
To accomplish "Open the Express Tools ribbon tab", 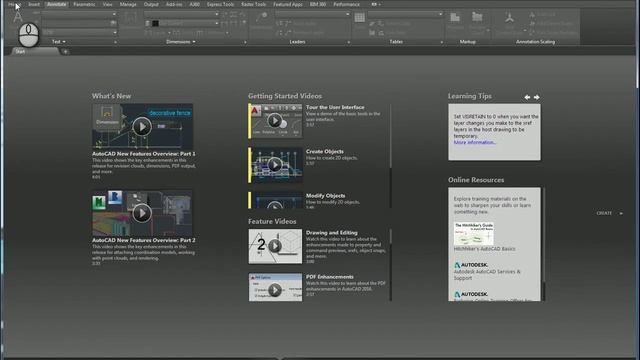I will 220,4.
